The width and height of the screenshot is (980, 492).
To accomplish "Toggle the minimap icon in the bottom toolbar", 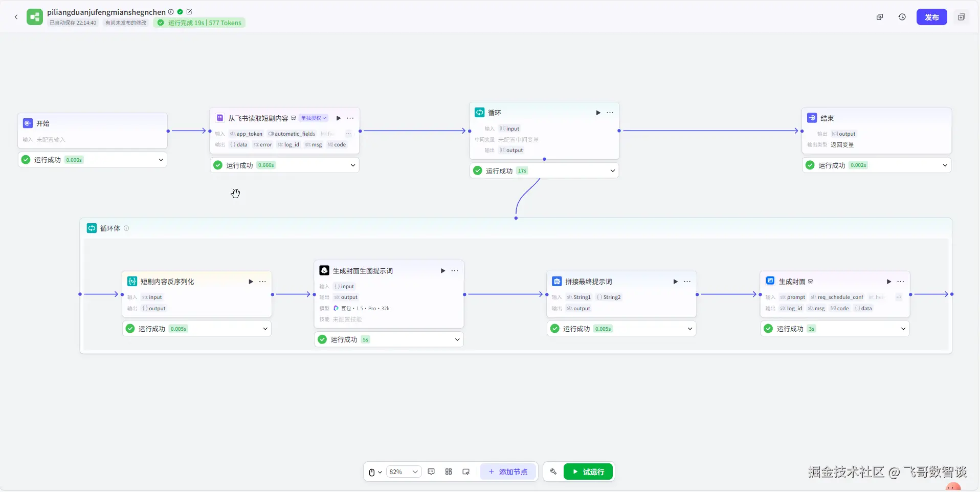I will click(x=466, y=472).
